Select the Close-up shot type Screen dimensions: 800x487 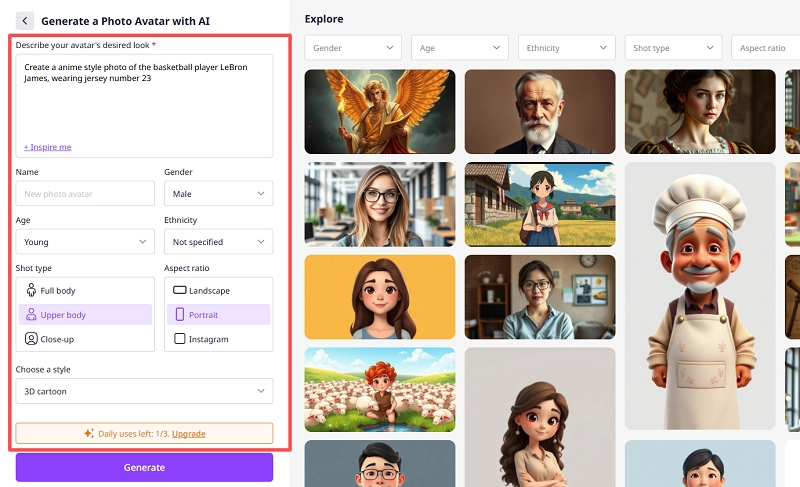point(86,339)
